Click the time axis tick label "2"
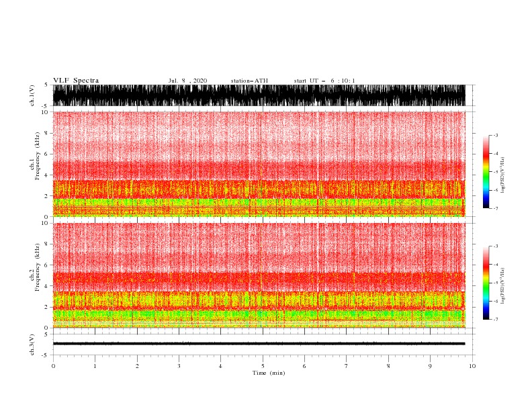Screen dimensions: 532x411 [137, 366]
